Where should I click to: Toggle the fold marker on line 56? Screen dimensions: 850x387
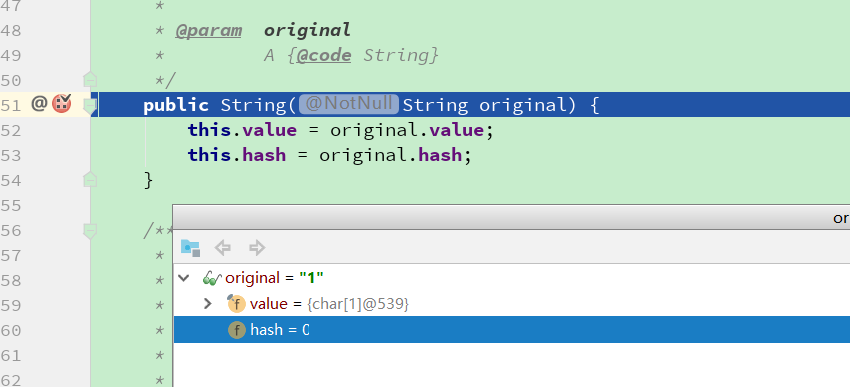tap(90, 230)
